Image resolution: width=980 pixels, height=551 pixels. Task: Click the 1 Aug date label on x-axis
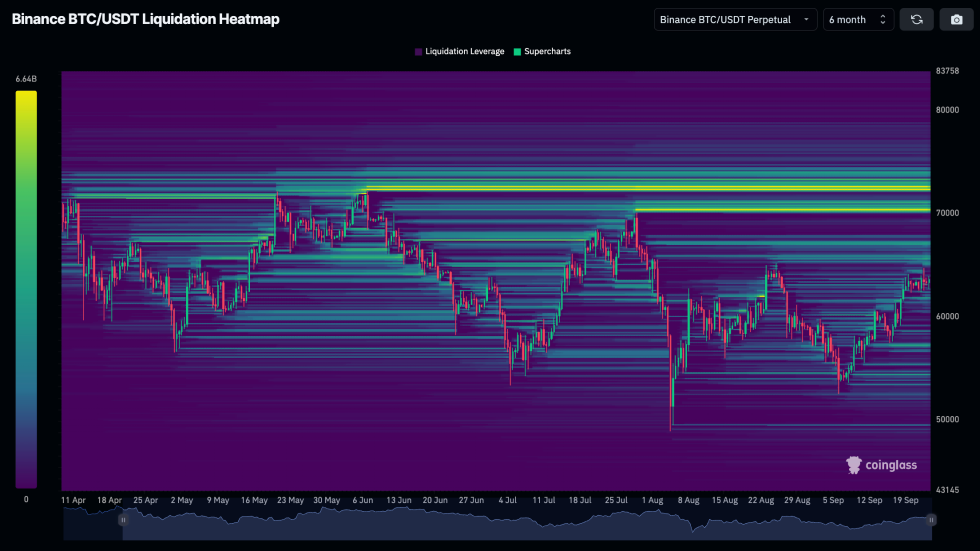tap(652, 499)
